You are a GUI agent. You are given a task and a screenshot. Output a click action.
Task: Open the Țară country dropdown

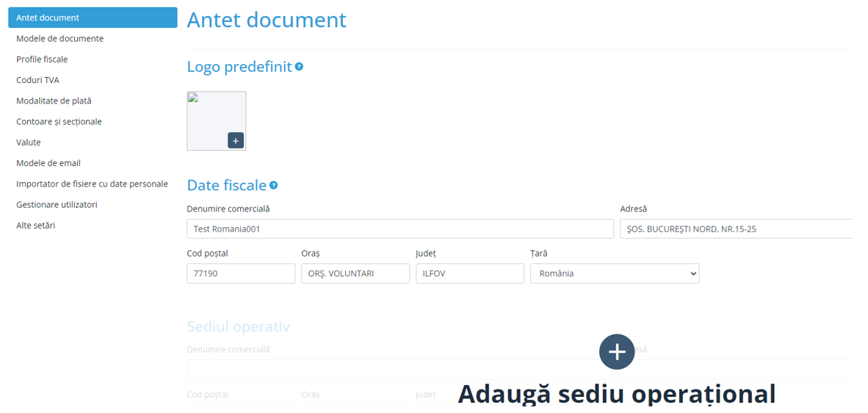pyautogui.click(x=614, y=273)
